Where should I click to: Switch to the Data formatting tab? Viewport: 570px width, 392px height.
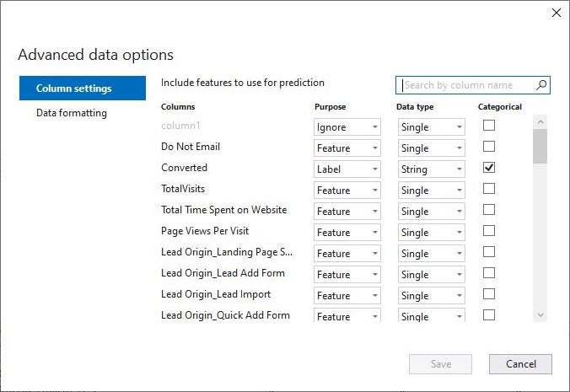click(72, 113)
